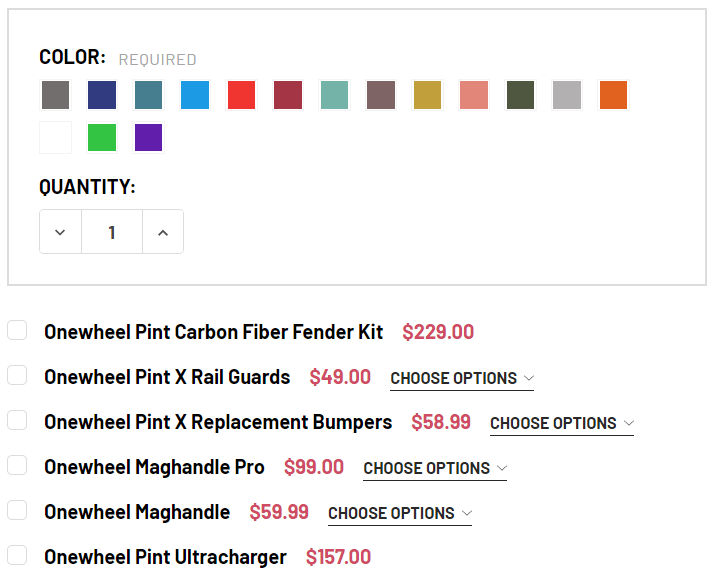Viewport: 719px width, 574px height.
Task: Expand Choose Options for Pint X Rail Guards
Action: [462, 378]
